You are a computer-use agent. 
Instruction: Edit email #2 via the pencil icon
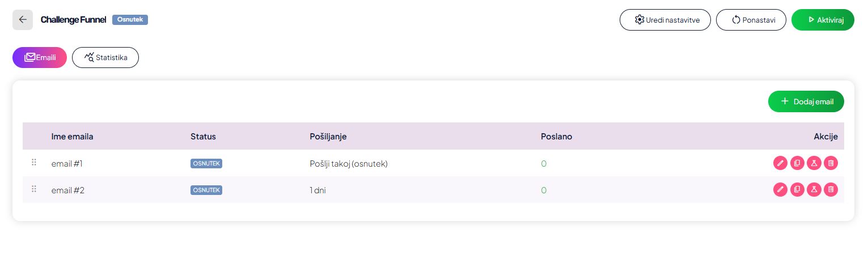(780, 189)
